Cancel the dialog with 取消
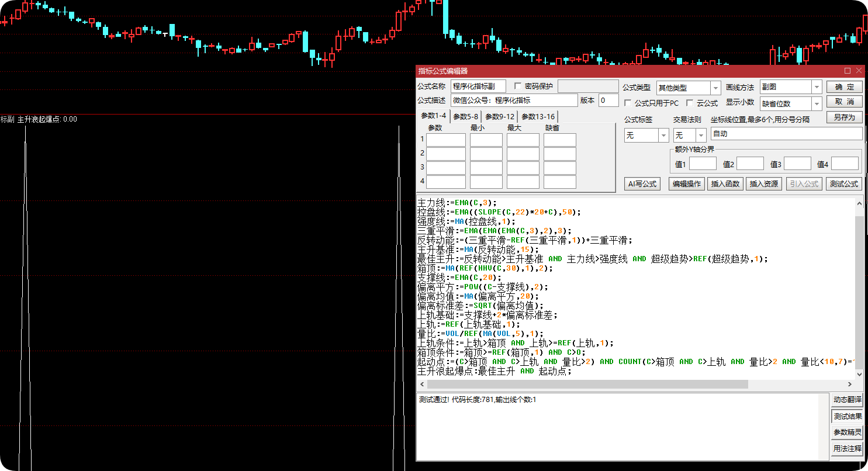 pyautogui.click(x=845, y=102)
